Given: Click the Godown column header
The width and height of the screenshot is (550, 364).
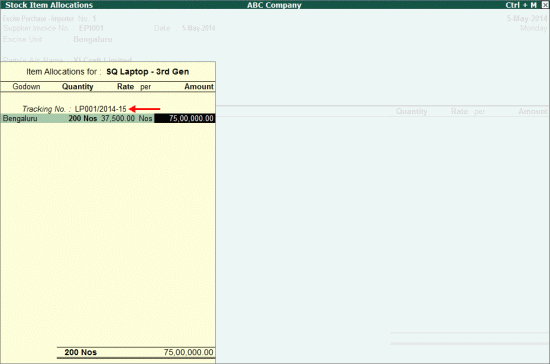Looking at the screenshot, I should tap(26, 87).
